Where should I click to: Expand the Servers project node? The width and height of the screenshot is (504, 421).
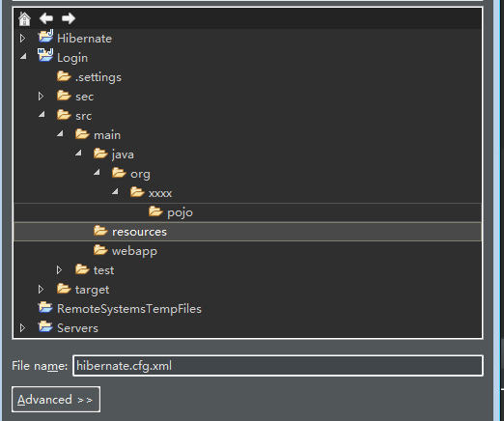pyautogui.click(x=22, y=328)
